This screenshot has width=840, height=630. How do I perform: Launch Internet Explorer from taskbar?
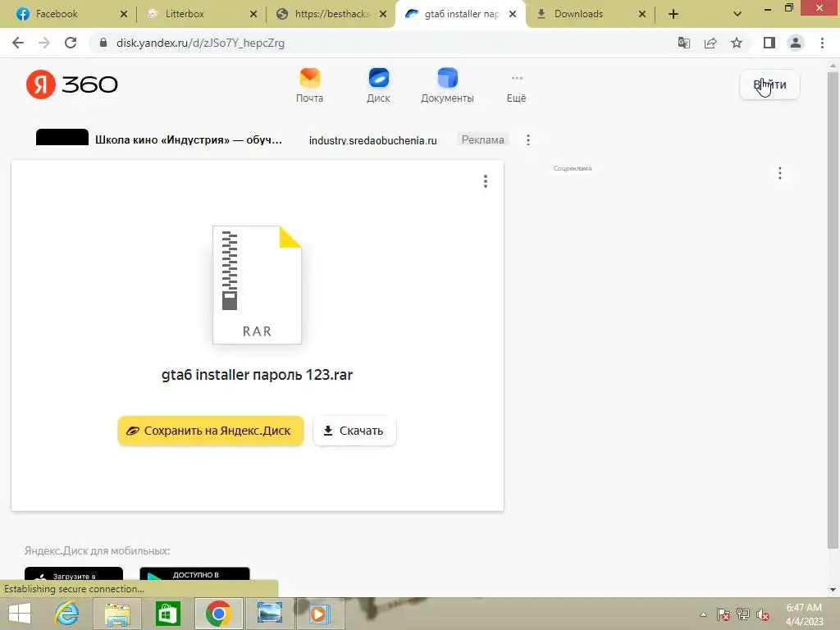pos(67,614)
